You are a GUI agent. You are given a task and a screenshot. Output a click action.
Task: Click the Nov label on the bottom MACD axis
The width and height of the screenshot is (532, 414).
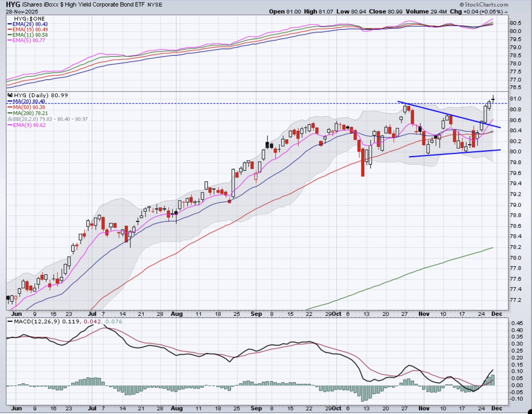[x=424, y=408]
